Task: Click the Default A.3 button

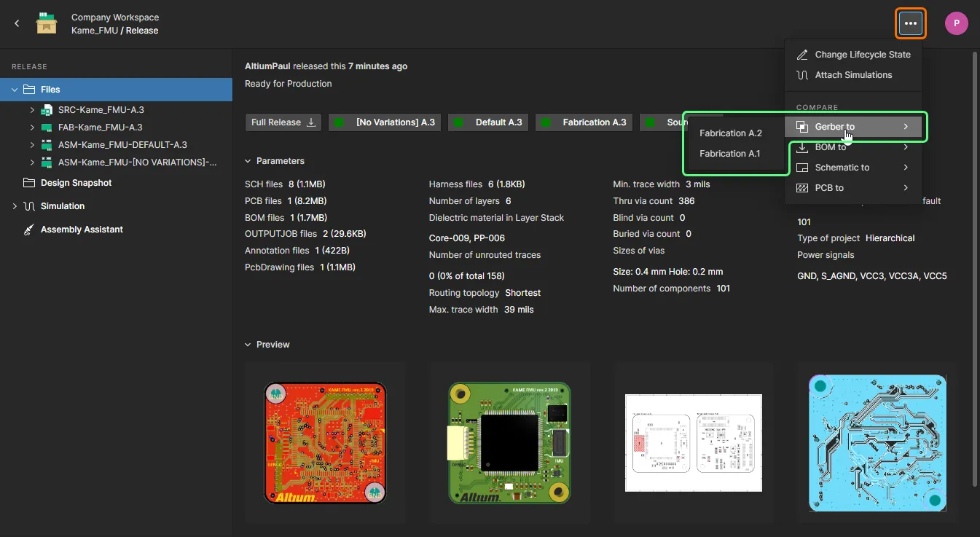Action: [x=488, y=122]
